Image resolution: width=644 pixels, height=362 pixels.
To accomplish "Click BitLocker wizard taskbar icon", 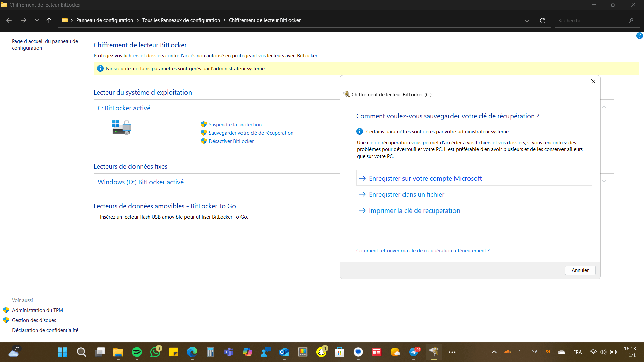I will 434,352.
